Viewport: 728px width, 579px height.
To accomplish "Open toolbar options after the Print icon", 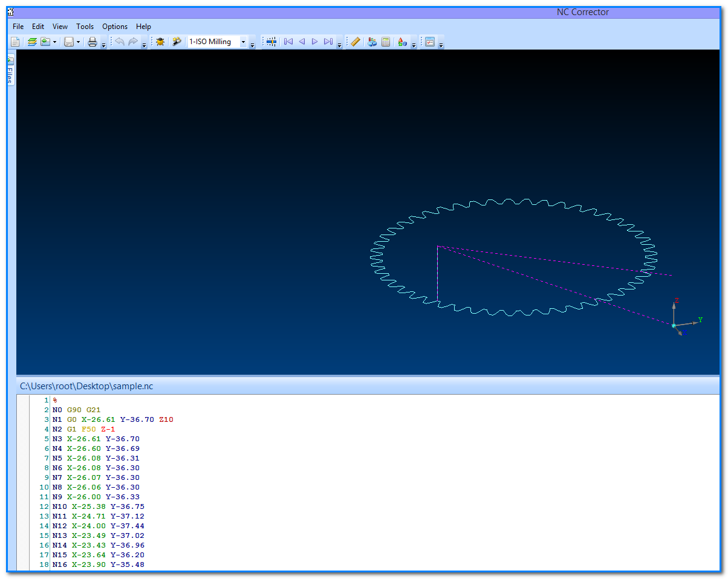I will point(103,44).
